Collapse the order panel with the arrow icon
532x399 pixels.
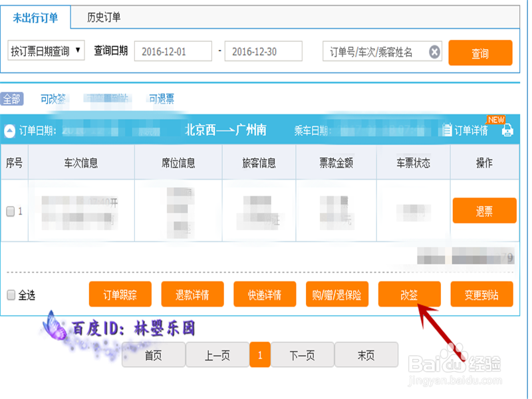pyautogui.click(x=9, y=130)
